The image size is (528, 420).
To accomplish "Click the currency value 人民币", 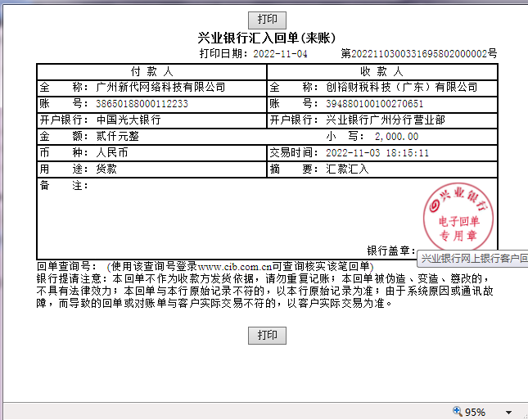I will 112,152.
